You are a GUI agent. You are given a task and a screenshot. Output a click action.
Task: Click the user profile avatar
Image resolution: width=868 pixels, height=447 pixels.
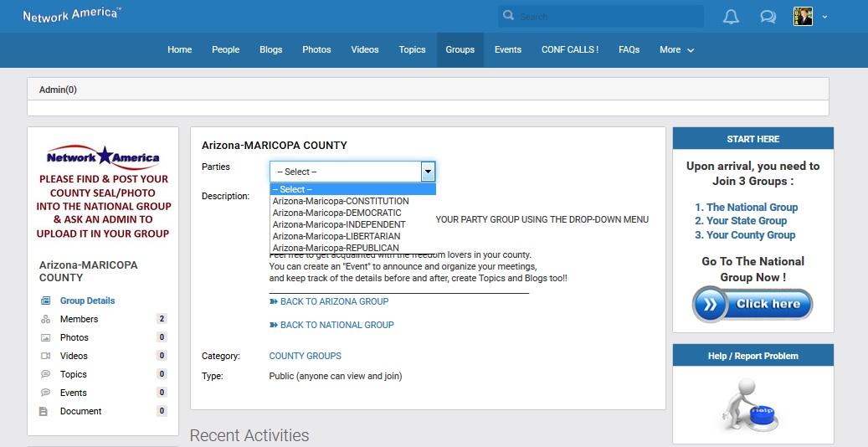pos(803,17)
